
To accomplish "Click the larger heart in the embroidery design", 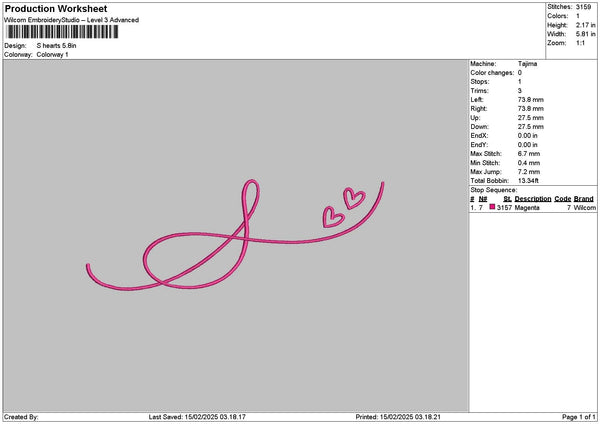I will click(353, 197).
